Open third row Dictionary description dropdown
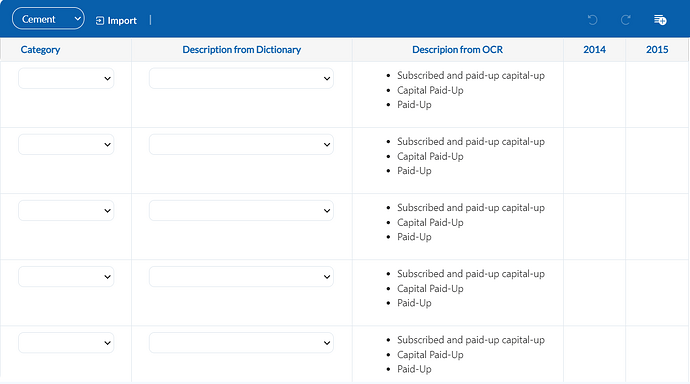Screen dimensions: 690x384 [241, 210]
